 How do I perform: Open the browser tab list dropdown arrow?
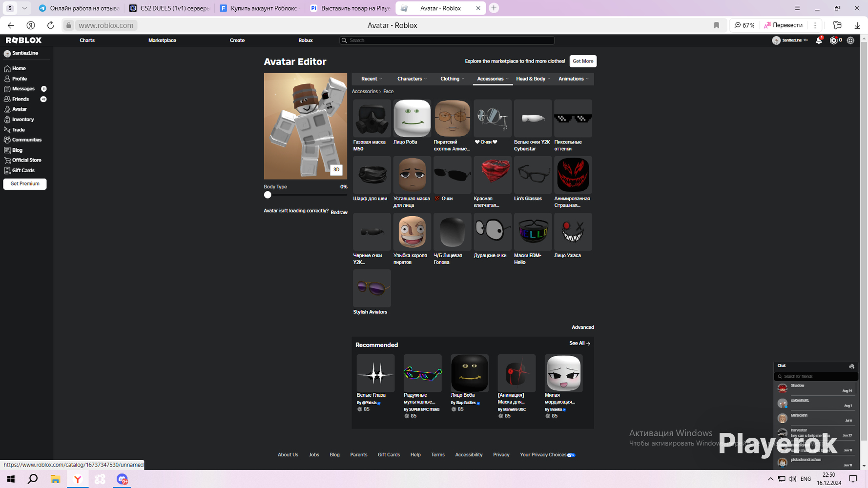coord(24,8)
